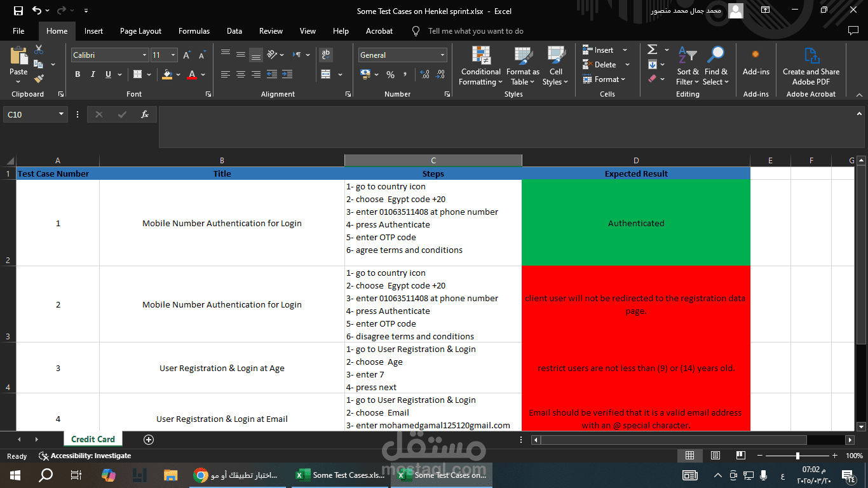This screenshot has height=488, width=868.
Task: Click the Insert Function fx icon
Action: pyautogui.click(x=145, y=114)
